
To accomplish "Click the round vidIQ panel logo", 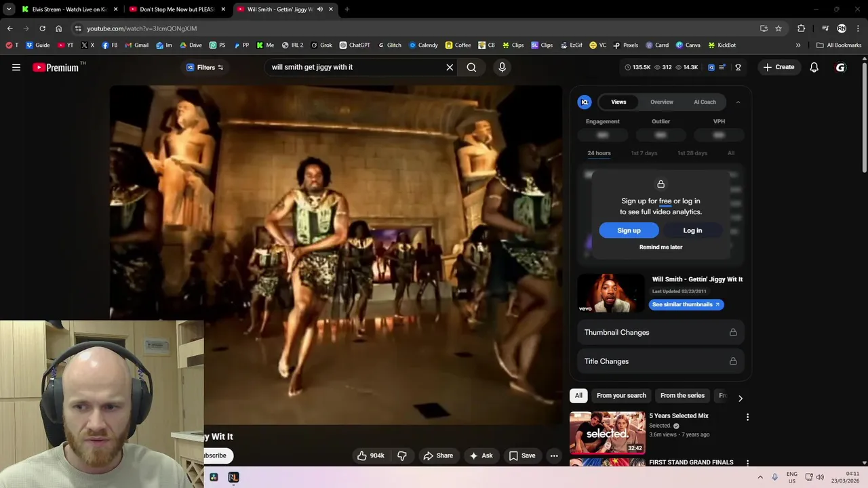I will (585, 102).
